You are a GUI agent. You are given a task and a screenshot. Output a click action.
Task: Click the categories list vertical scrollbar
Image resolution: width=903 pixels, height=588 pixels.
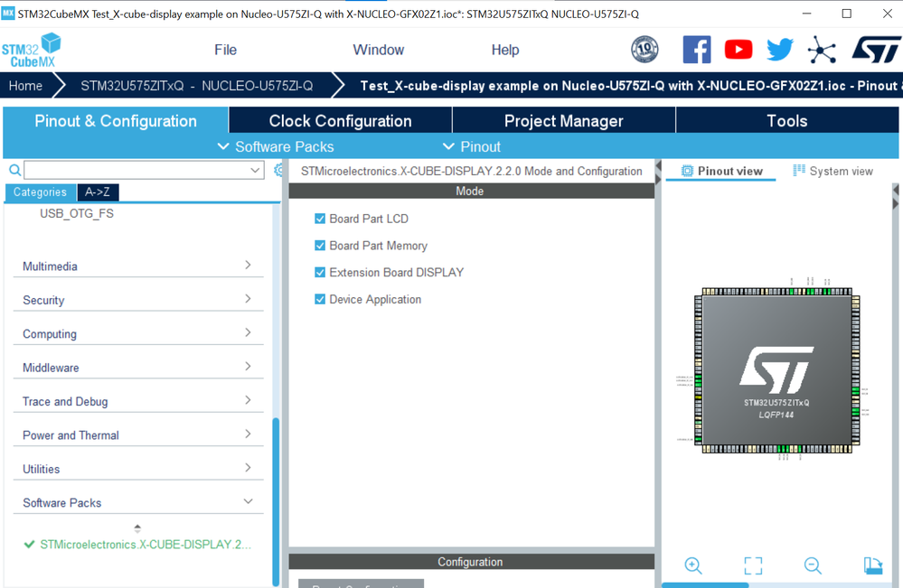pos(276,500)
